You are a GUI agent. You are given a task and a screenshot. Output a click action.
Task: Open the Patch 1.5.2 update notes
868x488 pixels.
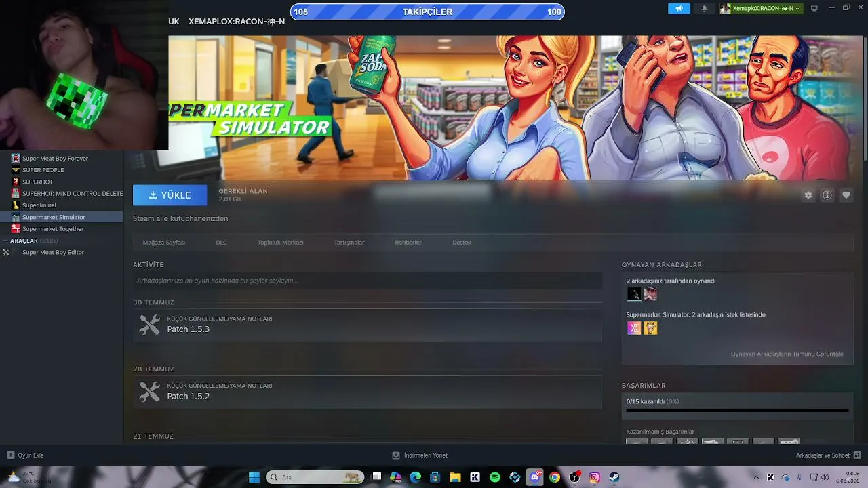pos(368,392)
